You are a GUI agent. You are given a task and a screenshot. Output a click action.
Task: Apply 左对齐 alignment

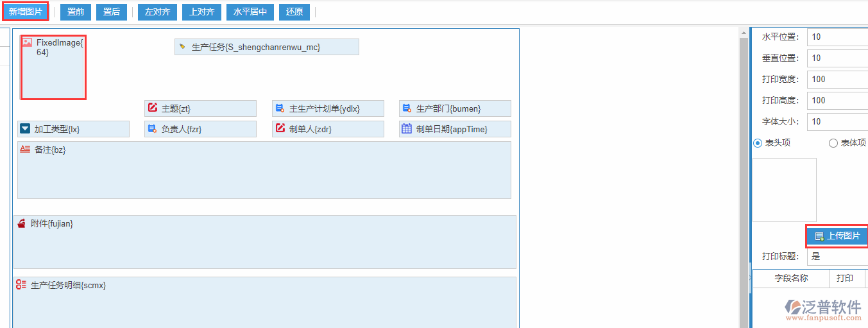(x=157, y=12)
